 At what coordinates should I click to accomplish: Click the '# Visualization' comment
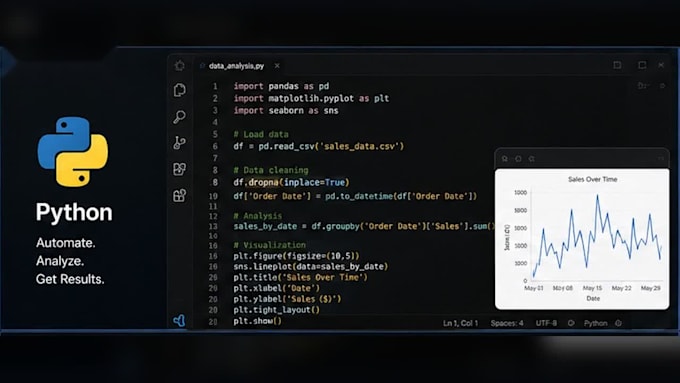point(270,245)
